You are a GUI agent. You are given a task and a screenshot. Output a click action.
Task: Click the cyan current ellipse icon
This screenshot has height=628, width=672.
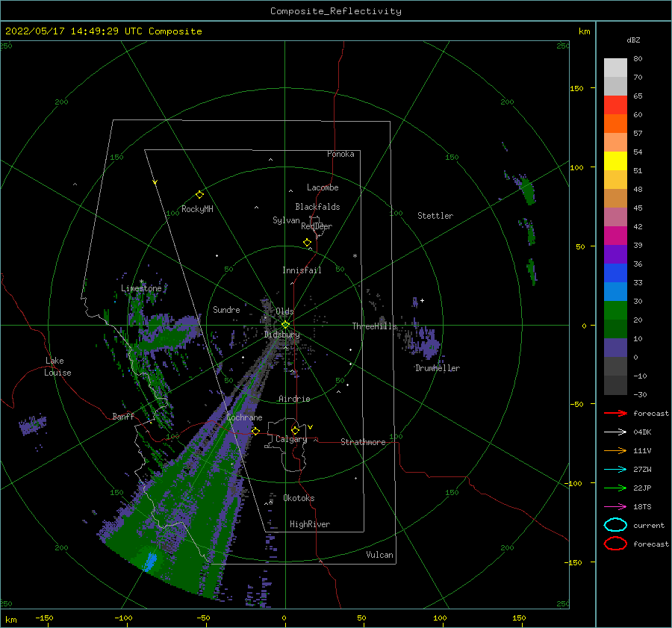(615, 525)
